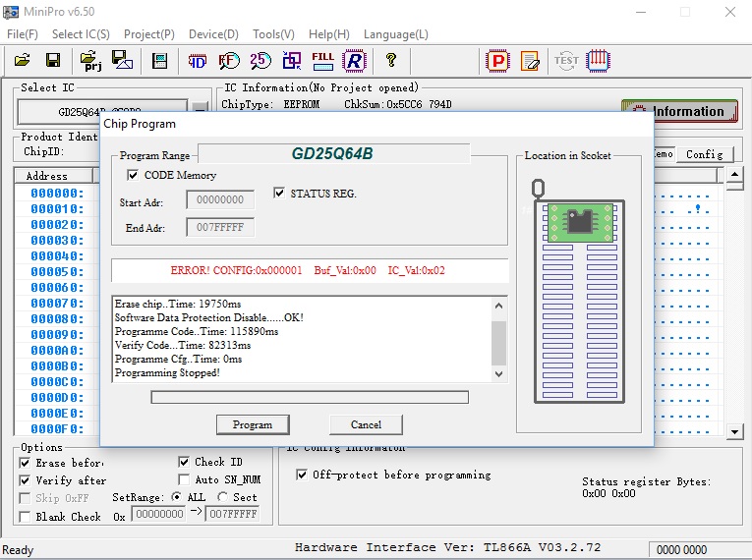752x560 pixels.
Task: Select address row 000080:
Action: point(57,319)
